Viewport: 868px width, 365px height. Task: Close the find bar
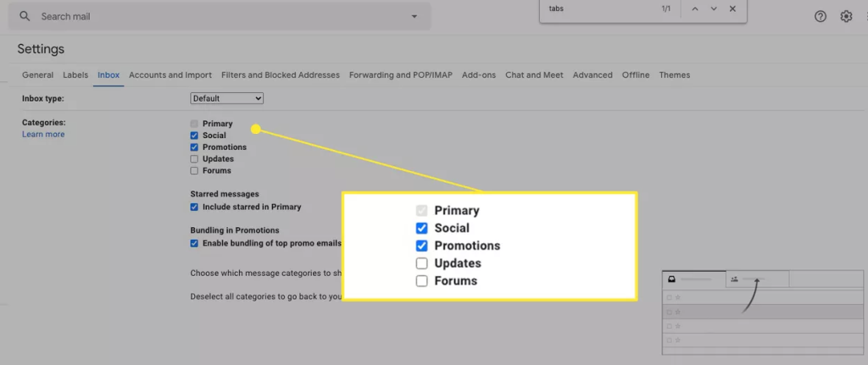732,8
